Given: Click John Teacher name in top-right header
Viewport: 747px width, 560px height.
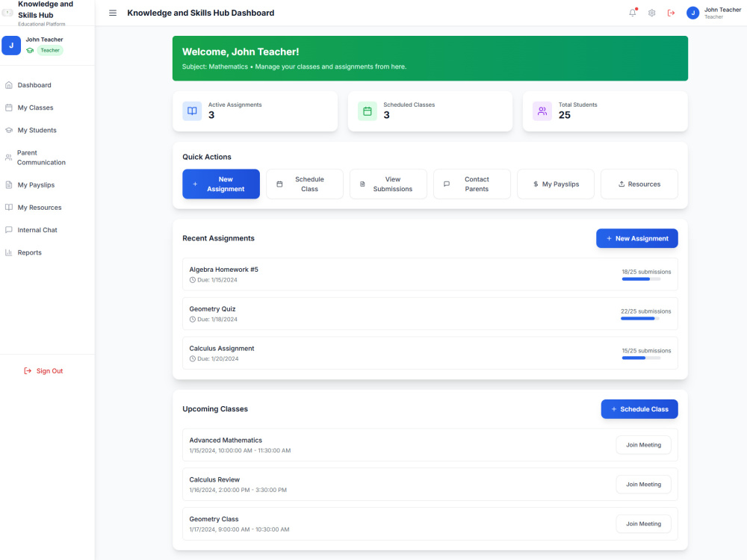Looking at the screenshot, I should [x=722, y=10].
